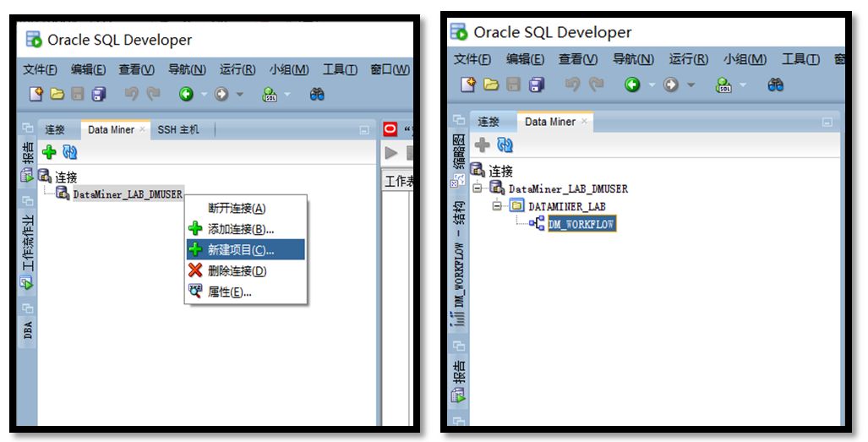Open DBA side tab in left window
This screenshot has width=868, height=442.
[28, 330]
